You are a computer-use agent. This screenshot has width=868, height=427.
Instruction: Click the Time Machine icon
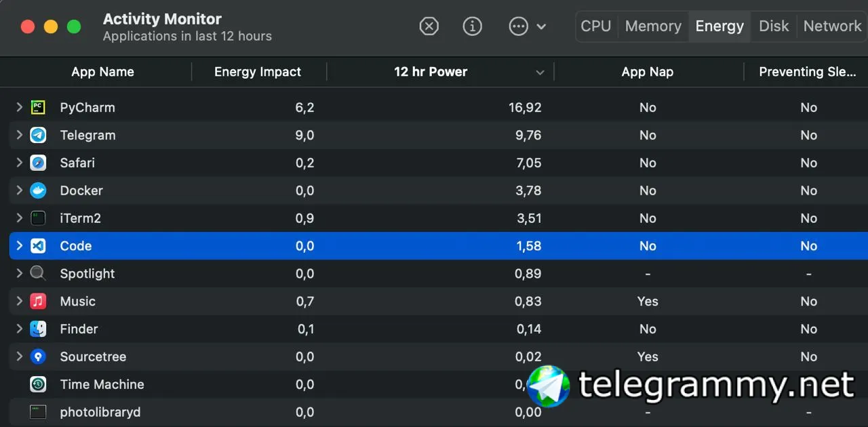coord(38,384)
